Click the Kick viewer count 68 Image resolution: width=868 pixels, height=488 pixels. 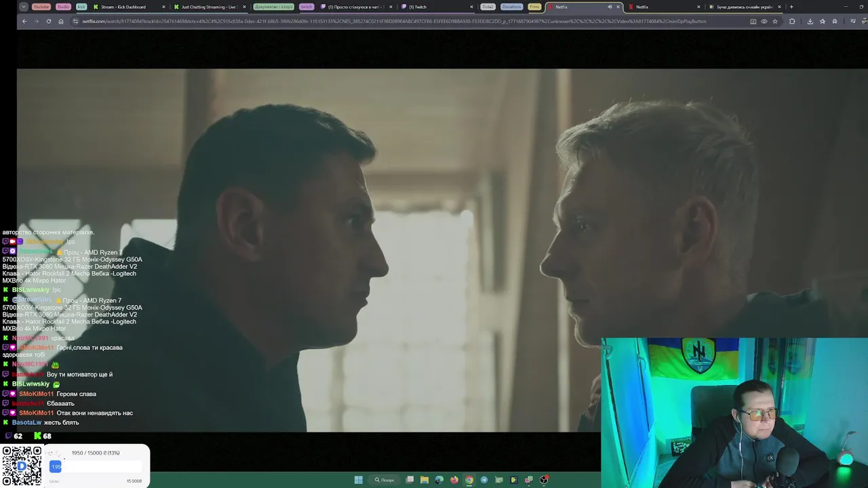click(x=47, y=436)
